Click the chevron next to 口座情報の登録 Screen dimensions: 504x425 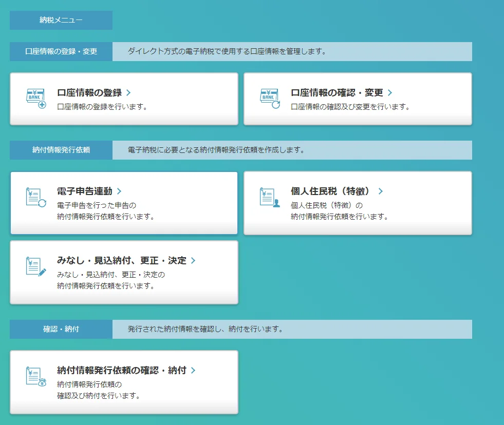pos(128,92)
